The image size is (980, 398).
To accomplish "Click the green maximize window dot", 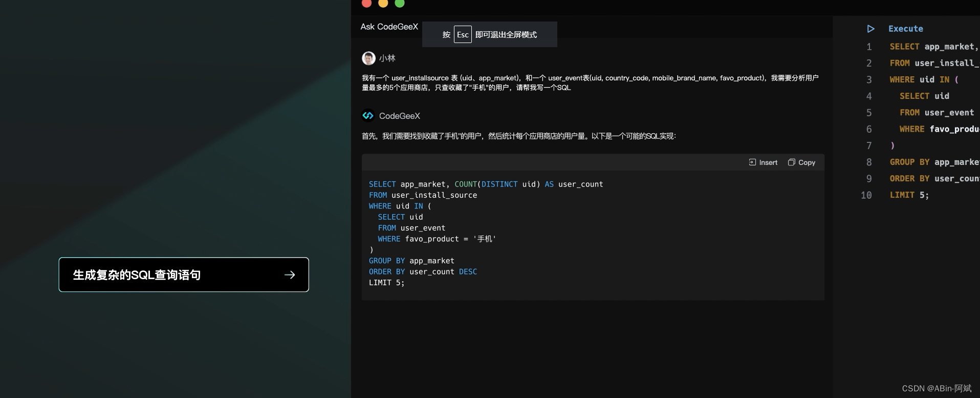I will point(400,3).
